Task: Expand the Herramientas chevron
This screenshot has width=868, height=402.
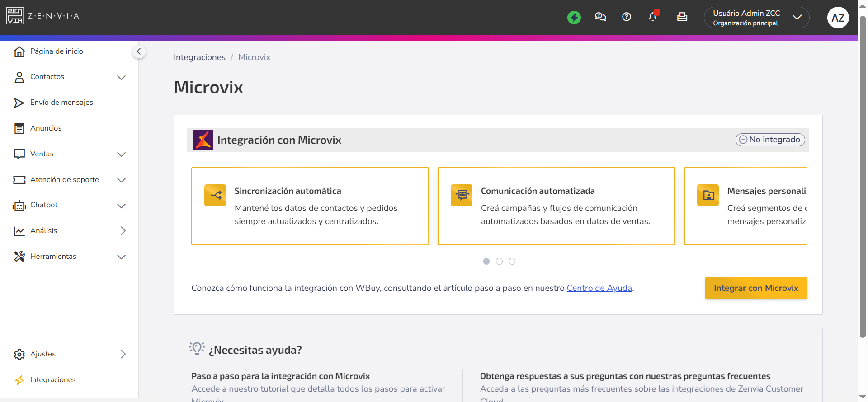Action: pyautogui.click(x=121, y=257)
